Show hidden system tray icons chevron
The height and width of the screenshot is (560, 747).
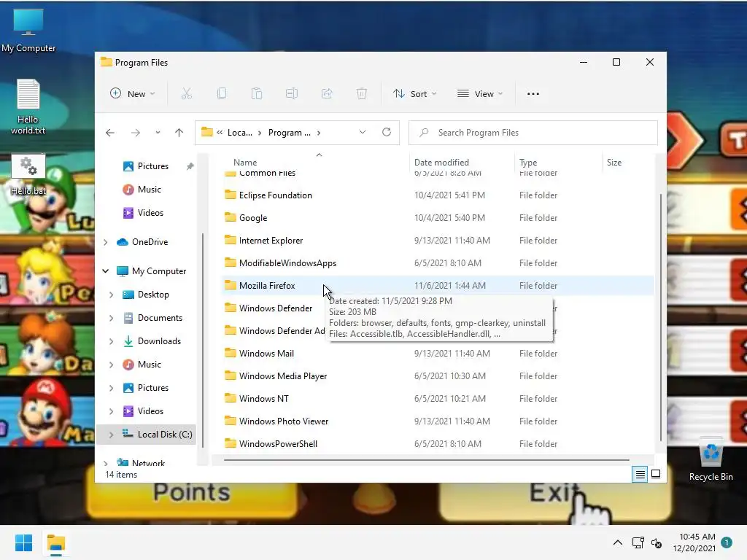[x=617, y=542]
